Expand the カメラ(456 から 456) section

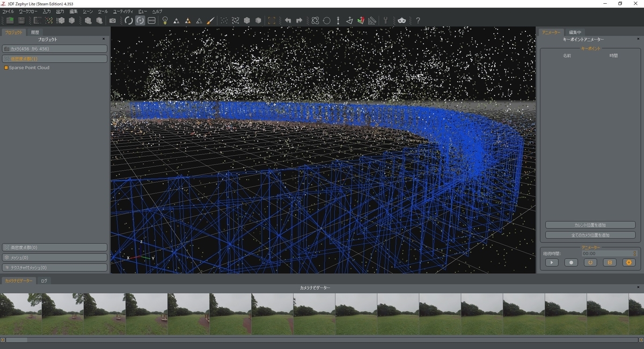(x=55, y=48)
